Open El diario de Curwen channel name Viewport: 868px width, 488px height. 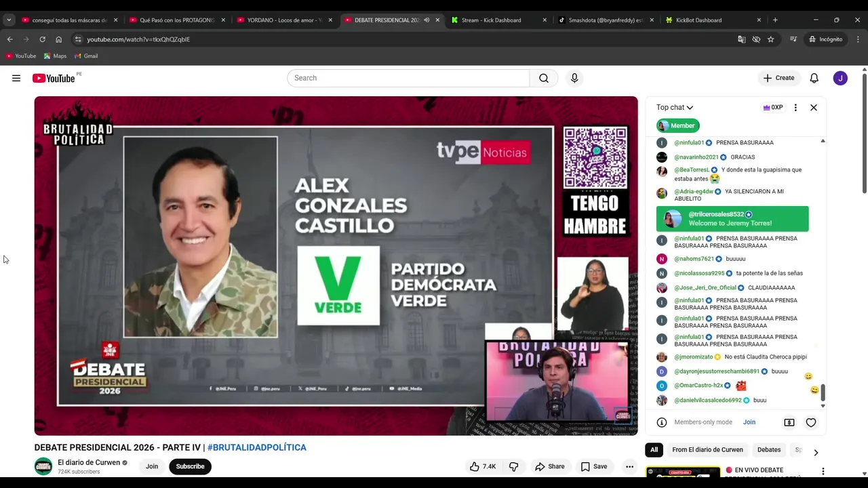(89, 463)
